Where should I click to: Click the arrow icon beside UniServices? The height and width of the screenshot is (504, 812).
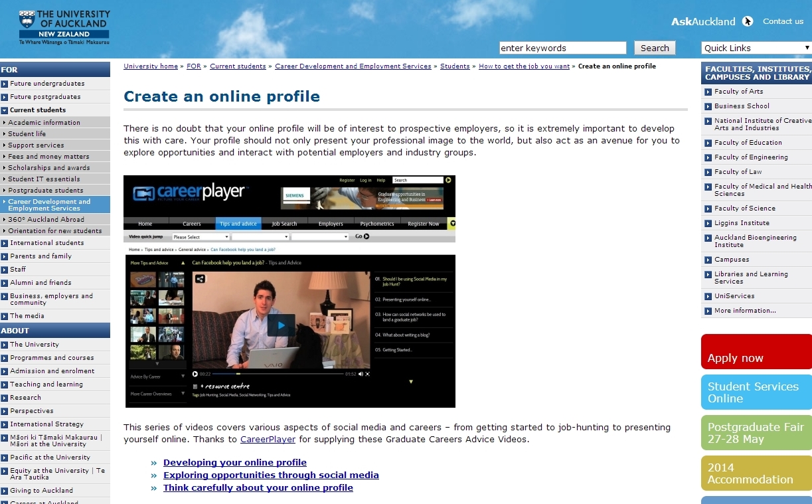706,296
